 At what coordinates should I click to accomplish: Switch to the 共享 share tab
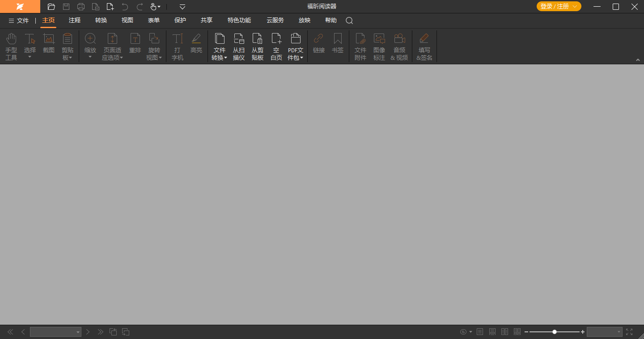(x=207, y=21)
